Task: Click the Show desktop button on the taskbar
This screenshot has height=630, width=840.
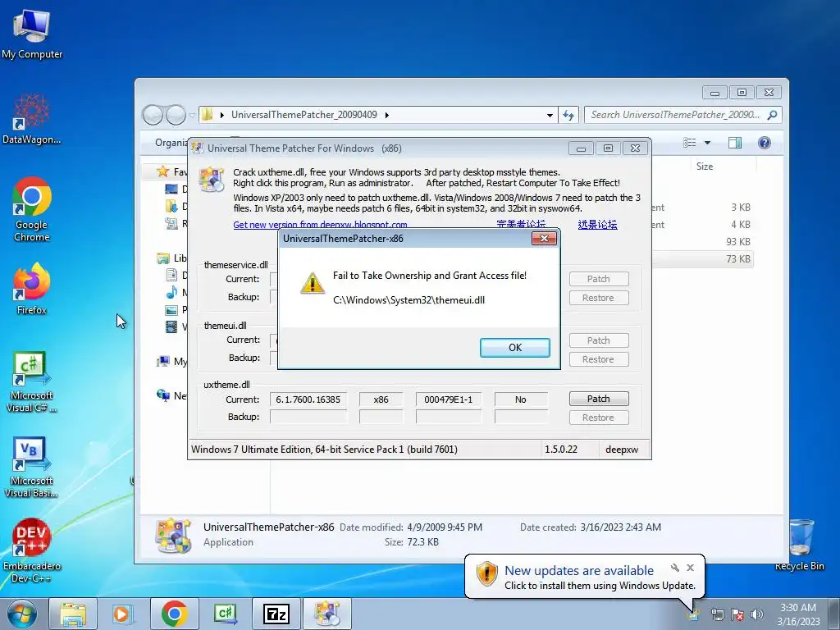Action: coord(834,614)
